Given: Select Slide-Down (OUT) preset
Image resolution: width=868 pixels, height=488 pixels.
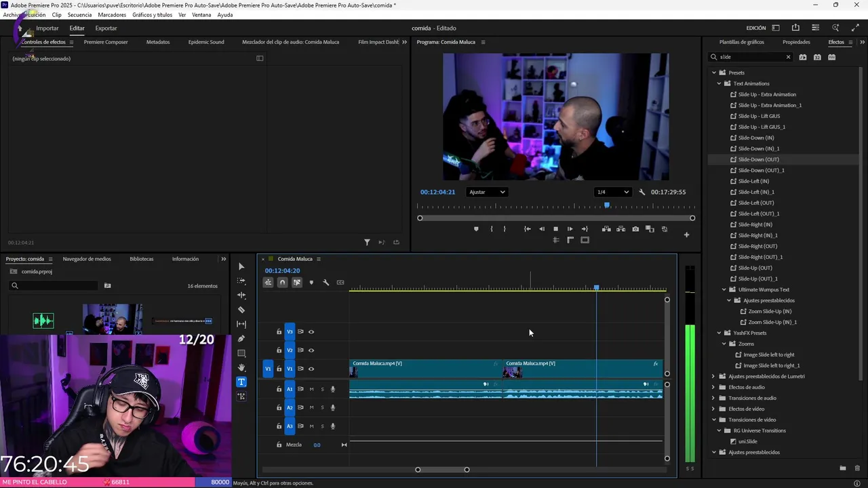Looking at the screenshot, I should point(758,159).
